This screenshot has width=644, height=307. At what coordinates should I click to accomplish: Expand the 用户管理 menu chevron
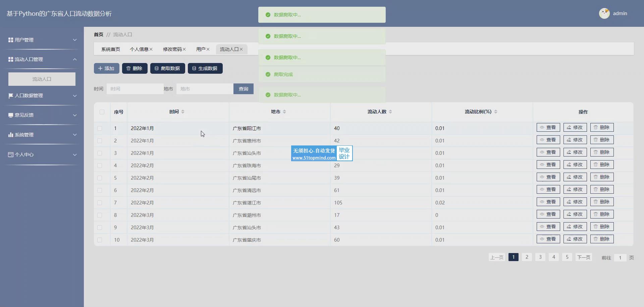(x=75, y=40)
